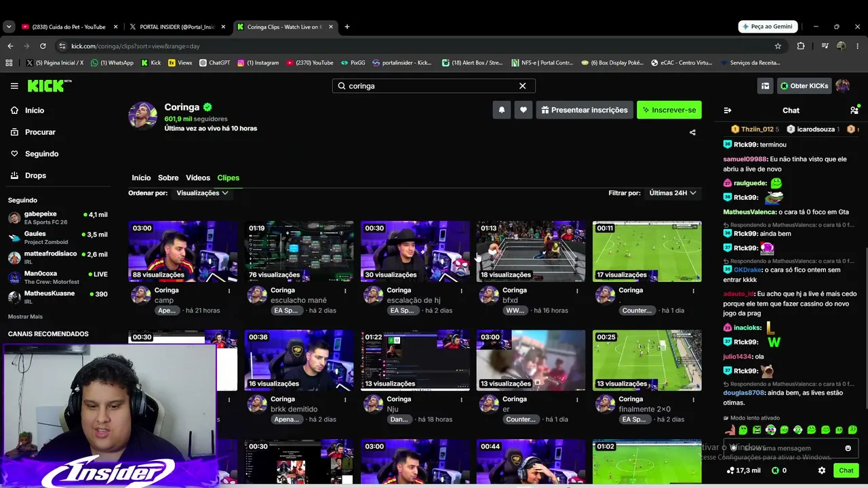
Task: Enable notifications with the bell icon
Action: (x=502, y=110)
